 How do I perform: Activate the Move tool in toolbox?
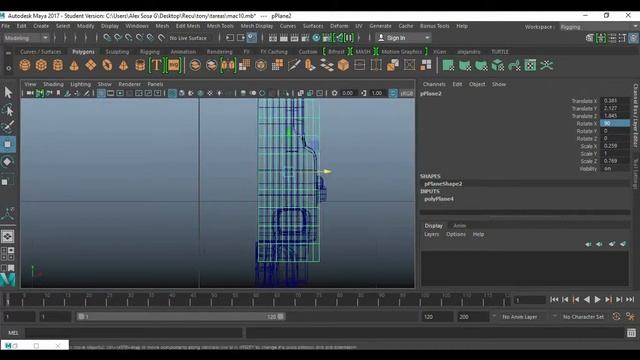click(8, 144)
